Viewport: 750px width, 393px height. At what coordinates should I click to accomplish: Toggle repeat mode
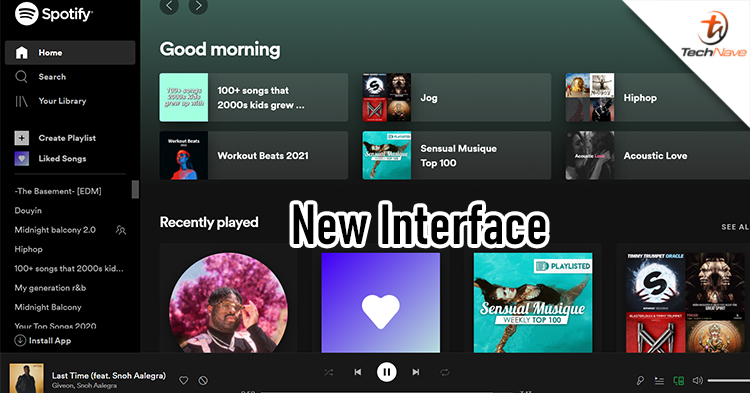click(445, 372)
